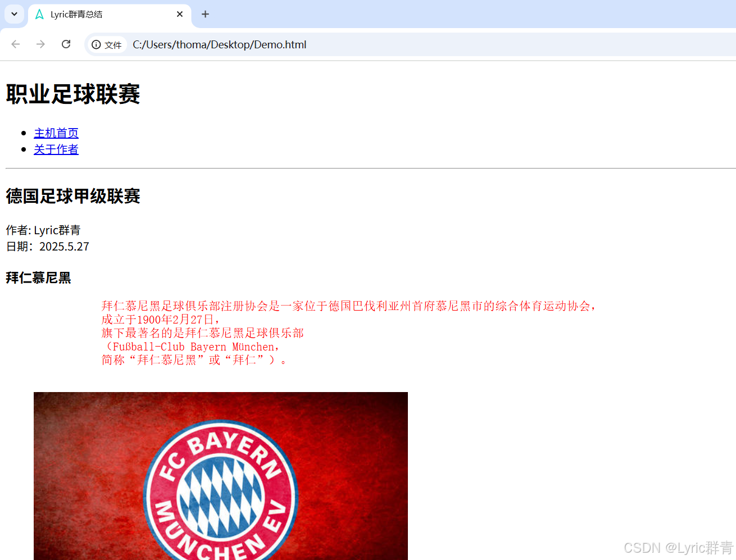The image size is (736, 560).
Task: Click the red line 成立于1900年2月27日
Action: [x=161, y=320]
